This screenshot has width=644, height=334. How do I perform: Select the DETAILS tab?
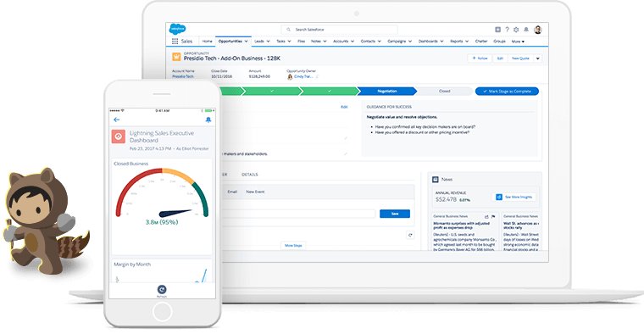250,175
